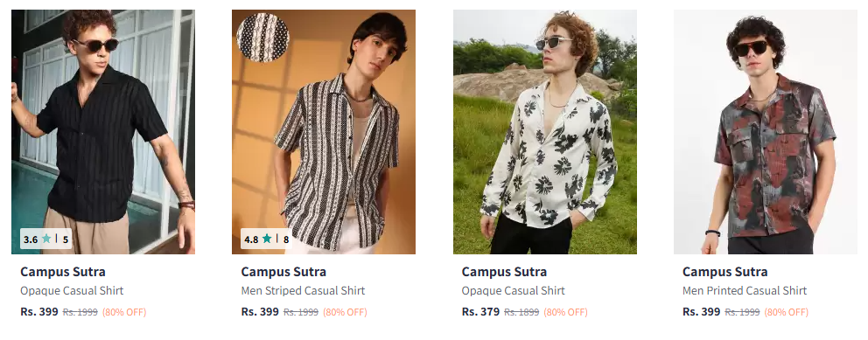Open first Opaque Casual Shirt title
This screenshot has height=340, width=868.
click(72, 291)
